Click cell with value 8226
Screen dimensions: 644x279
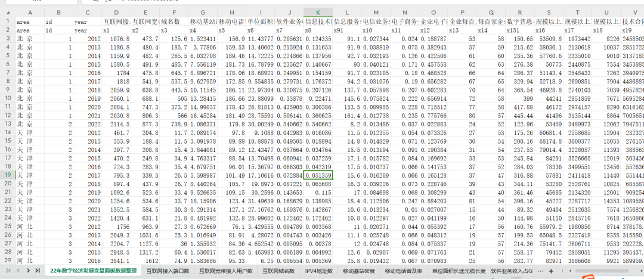tap(606, 39)
